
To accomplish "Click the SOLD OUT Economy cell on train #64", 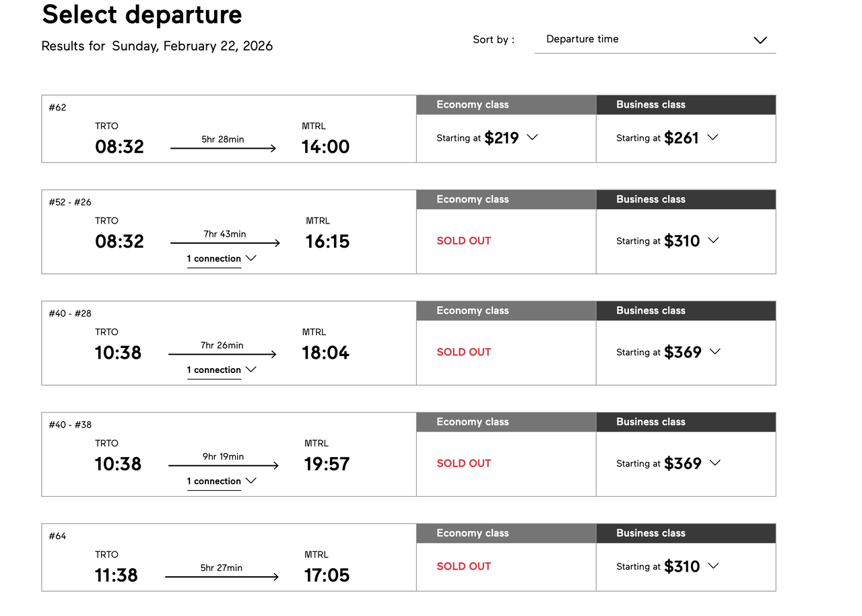I will pyautogui.click(x=463, y=566).
